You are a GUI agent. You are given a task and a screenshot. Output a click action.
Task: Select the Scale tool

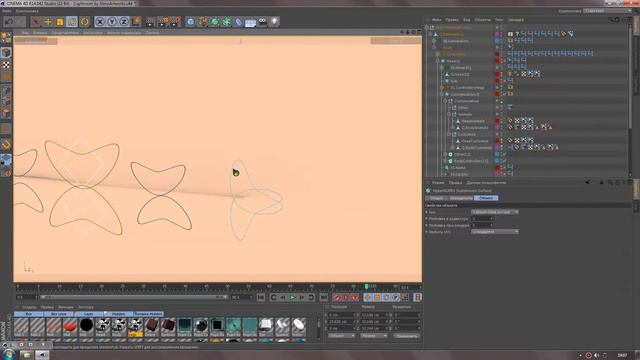point(60,21)
